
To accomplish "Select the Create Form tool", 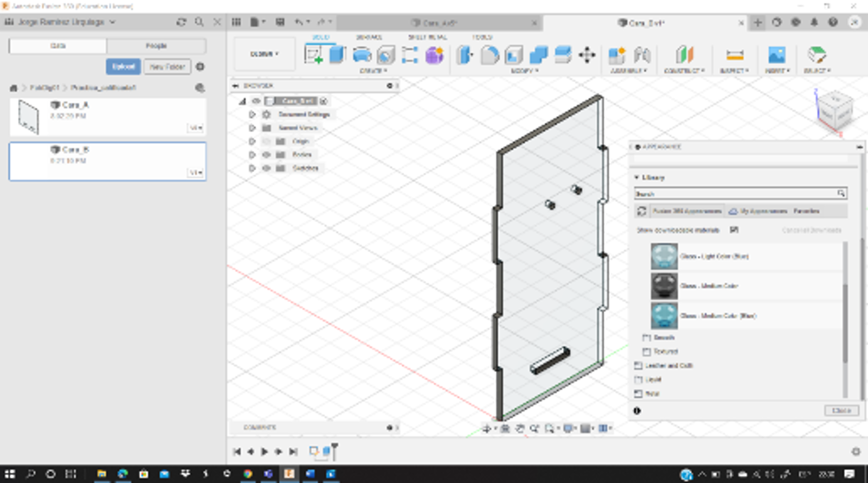I will click(434, 55).
